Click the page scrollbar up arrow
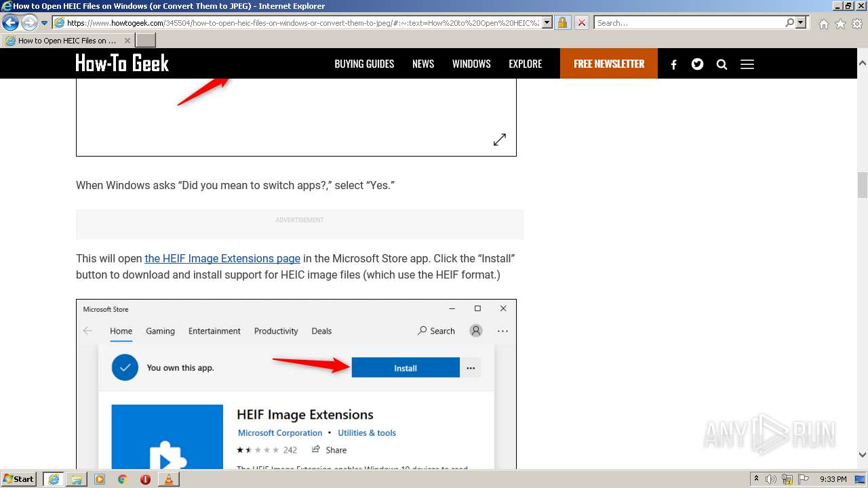This screenshot has height=488, width=868. point(863,63)
